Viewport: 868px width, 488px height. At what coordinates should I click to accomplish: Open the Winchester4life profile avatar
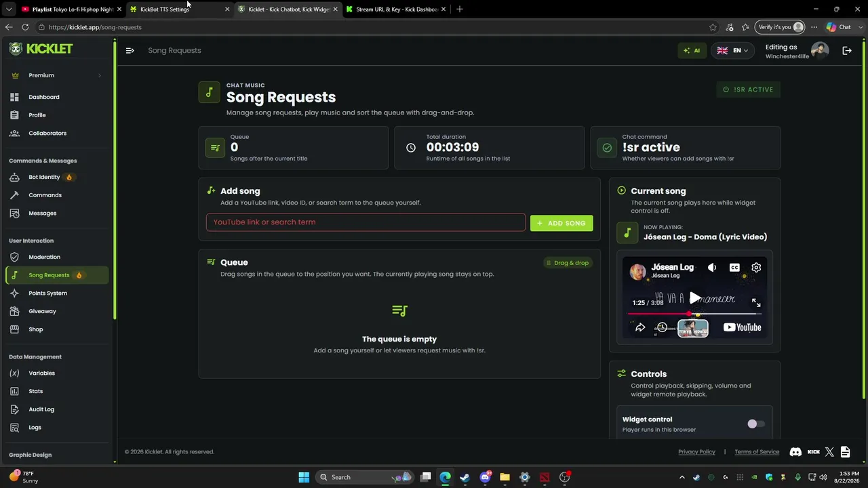click(820, 51)
